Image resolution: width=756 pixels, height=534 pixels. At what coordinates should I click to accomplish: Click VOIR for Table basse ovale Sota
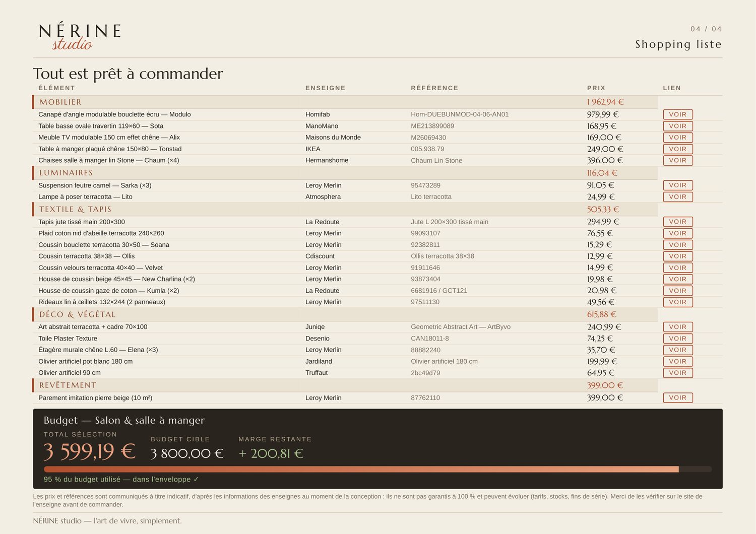tap(678, 126)
